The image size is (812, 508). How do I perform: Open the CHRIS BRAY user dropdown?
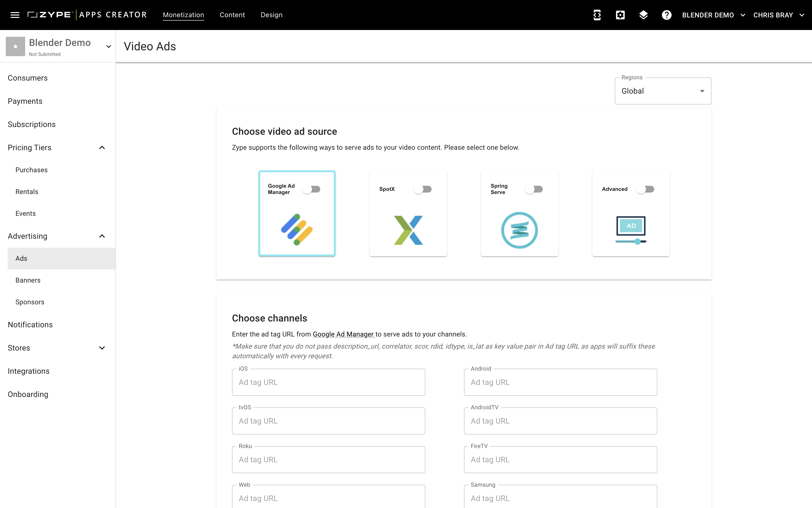[x=778, y=15]
